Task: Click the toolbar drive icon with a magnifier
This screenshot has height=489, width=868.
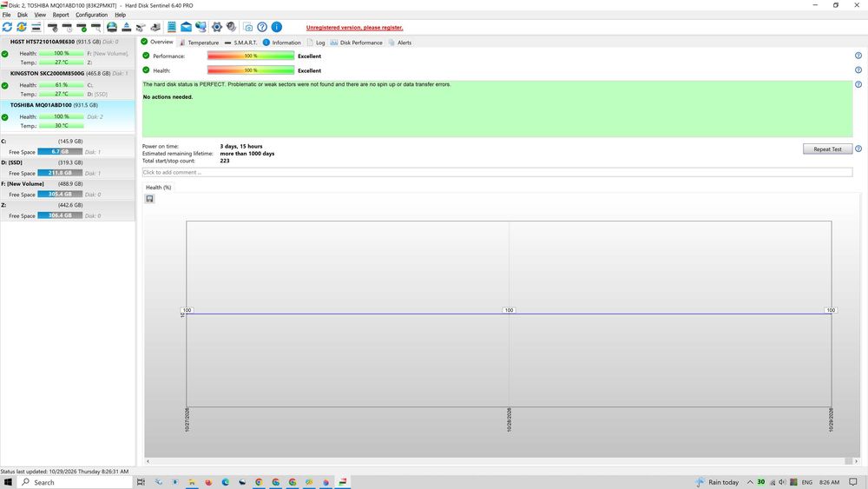Action: (x=95, y=27)
